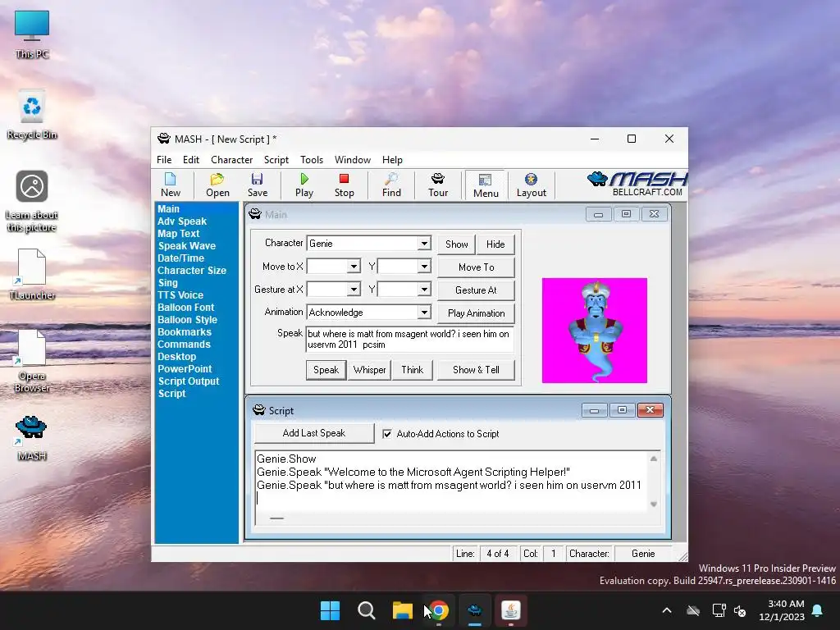Select Adv Speak in the sidebar
The height and width of the screenshot is (630, 840).
(181, 221)
